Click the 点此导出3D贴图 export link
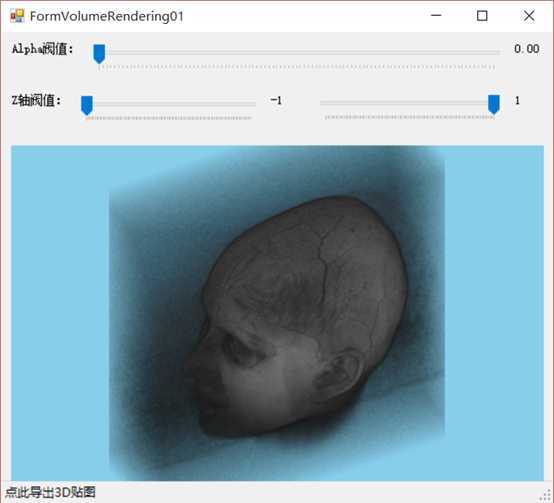This screenshot has width=554, height=503. coord(50,492)
